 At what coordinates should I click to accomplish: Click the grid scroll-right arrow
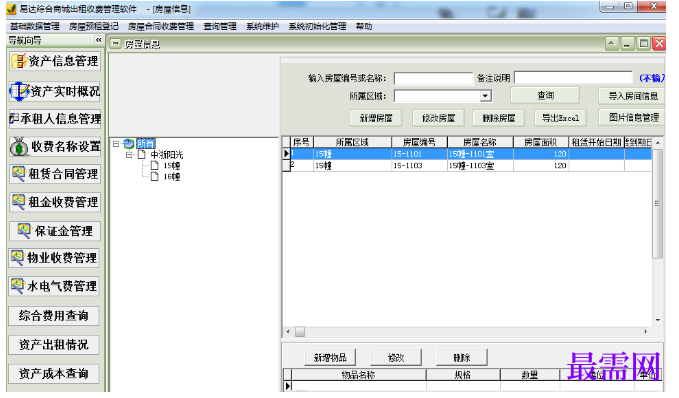point(646,332)
